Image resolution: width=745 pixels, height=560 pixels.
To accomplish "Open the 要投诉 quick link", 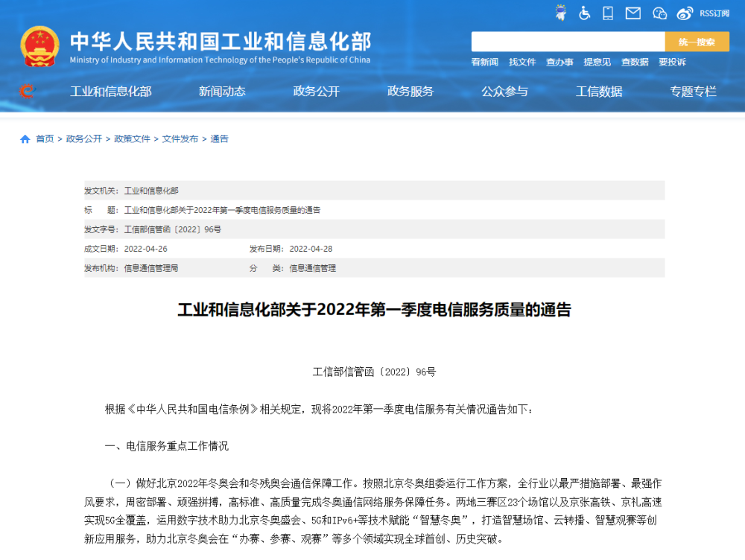I will 672,63.
